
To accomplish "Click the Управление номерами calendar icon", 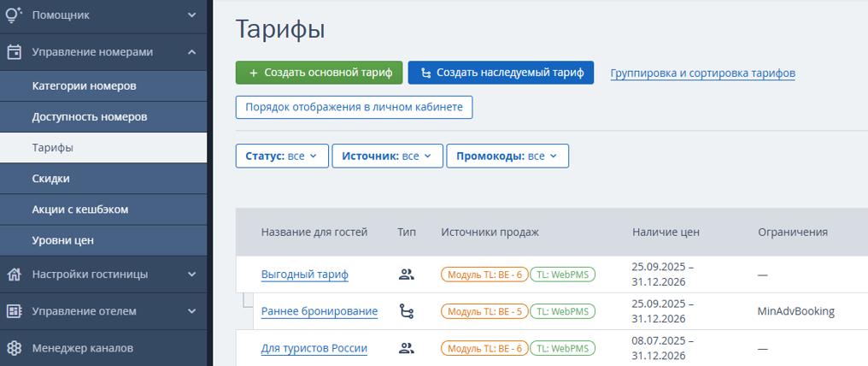I will (x=14, y=52).
